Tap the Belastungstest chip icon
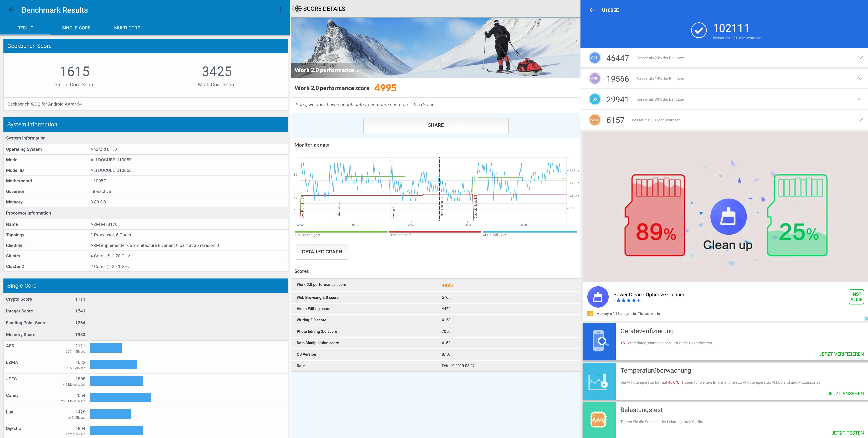The width and height of the screenshot is (868, 438). point(599,420)
